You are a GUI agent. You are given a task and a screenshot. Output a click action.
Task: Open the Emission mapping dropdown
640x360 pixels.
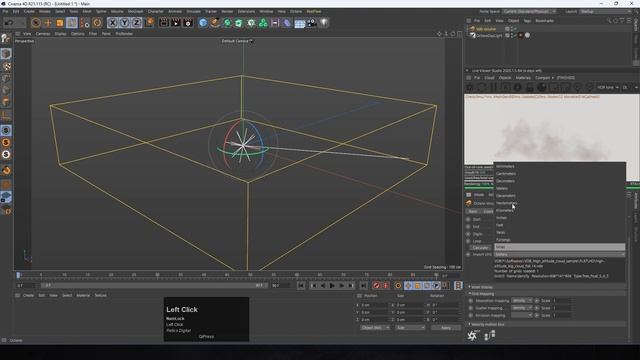pos(522,315)
